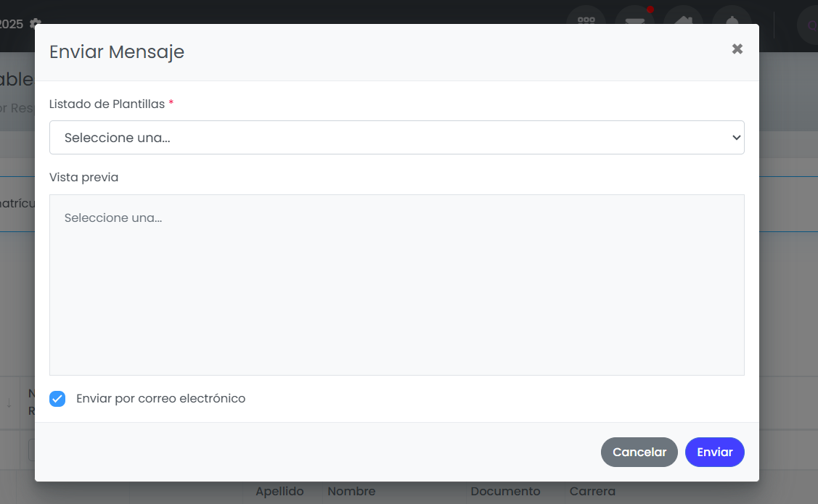Uncheck the Enviar por correo electrónico checkbox
Screen dimensions: 818x504
click(57, 399)
